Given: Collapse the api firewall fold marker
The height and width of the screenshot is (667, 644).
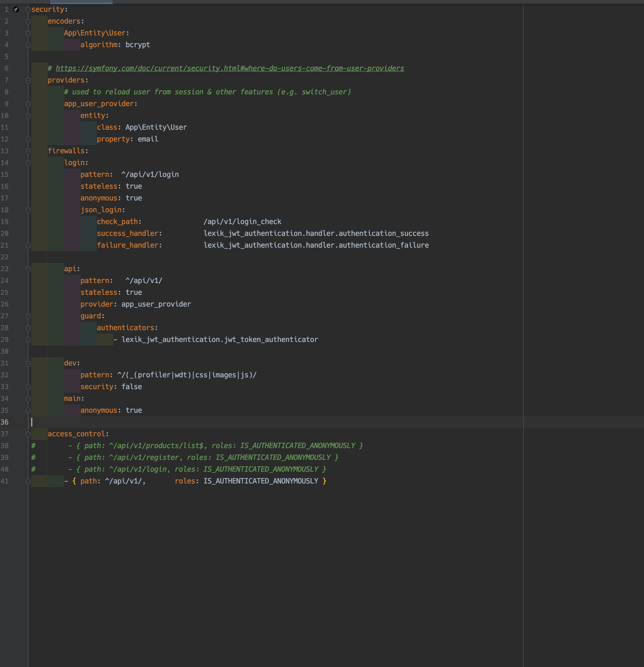Looking at the screenshot, I should (28, 269).
